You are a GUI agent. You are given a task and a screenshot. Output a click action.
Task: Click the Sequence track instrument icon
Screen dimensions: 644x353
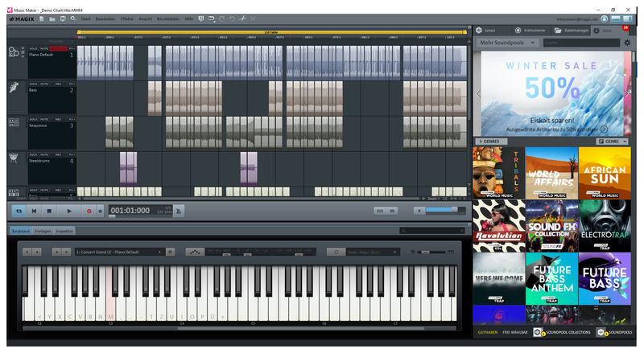(14, 122)
